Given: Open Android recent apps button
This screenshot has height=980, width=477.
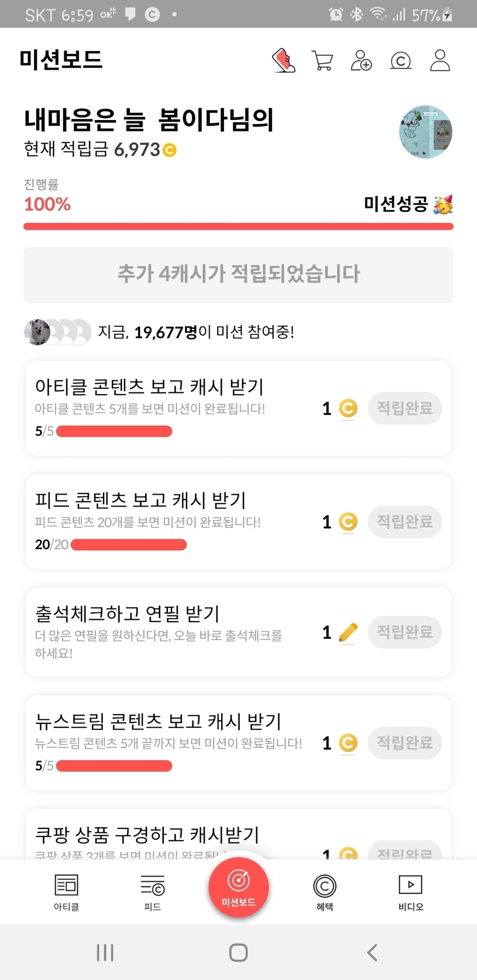Looking at the screenshot, I should click(105, 952).
